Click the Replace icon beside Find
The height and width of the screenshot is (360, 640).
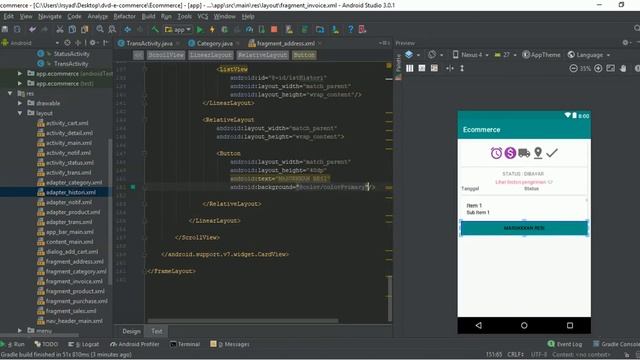click(112, 29)
